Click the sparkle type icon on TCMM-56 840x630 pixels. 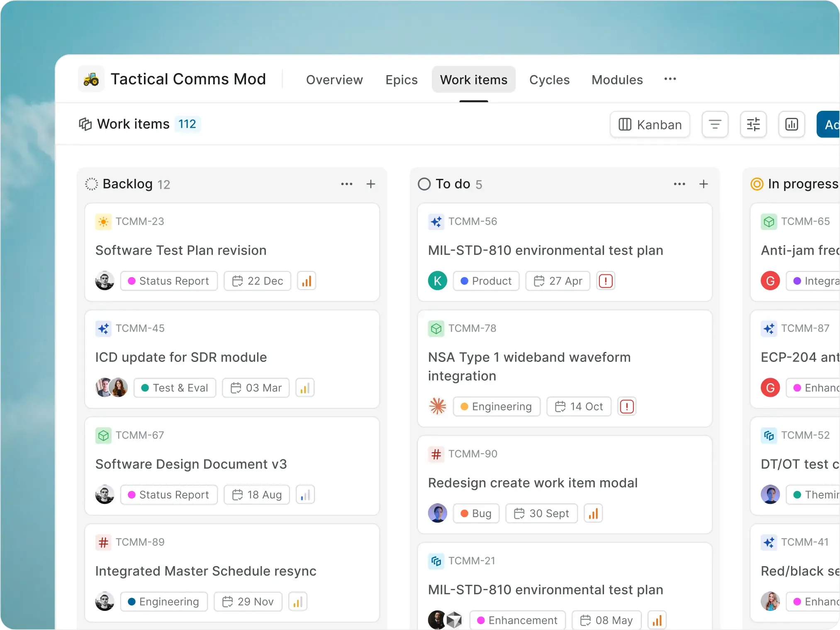point(436,222)
